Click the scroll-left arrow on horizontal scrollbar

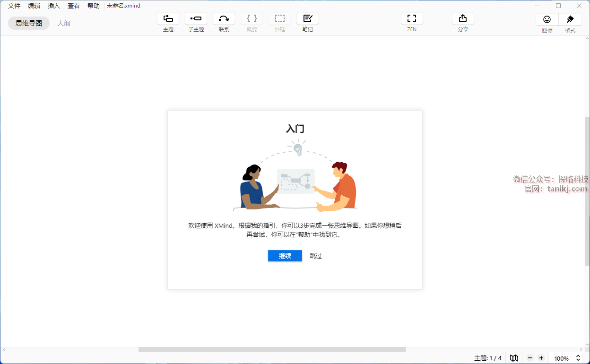point(4,349)
